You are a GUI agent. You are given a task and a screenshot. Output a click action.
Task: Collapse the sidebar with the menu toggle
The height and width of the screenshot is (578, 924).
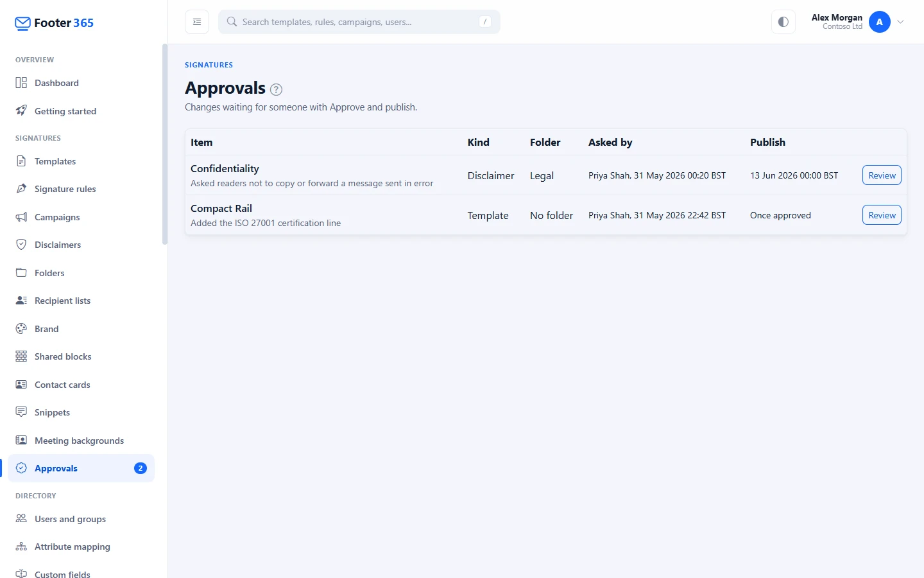point(197,22)
